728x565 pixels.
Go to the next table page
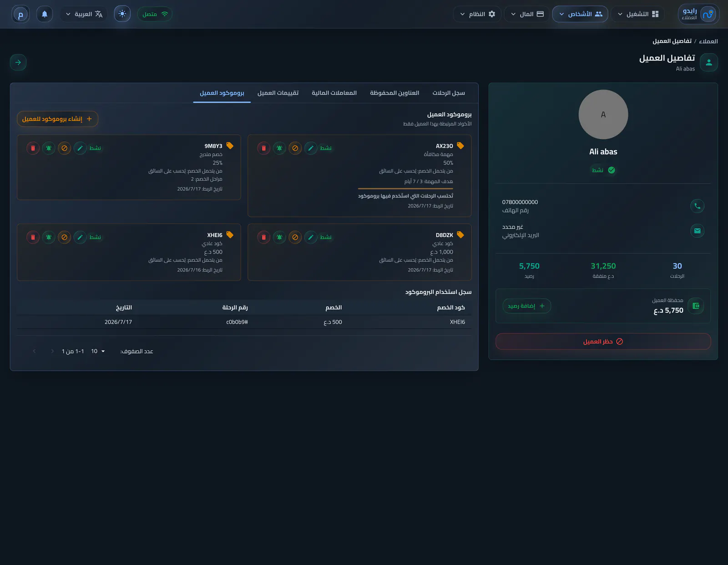pyautogui.click(x=34, y=351)
